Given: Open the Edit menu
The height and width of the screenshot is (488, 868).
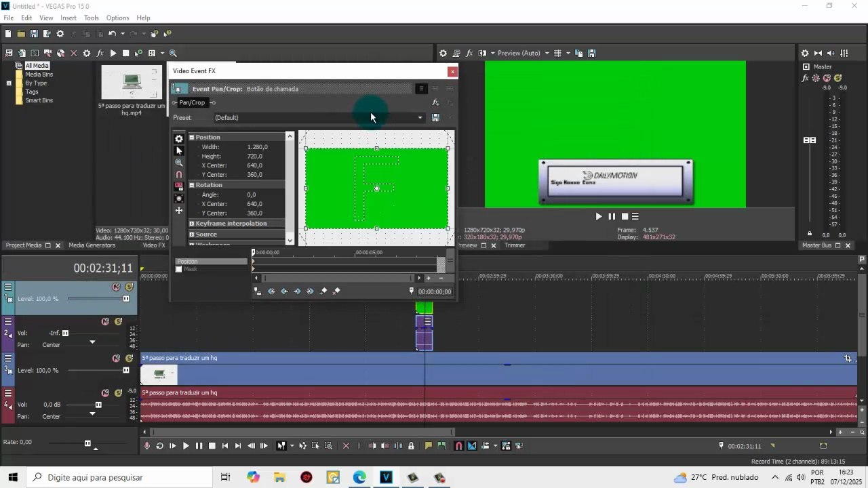Looking at the screenshot, I should click(x=26, y=18).
